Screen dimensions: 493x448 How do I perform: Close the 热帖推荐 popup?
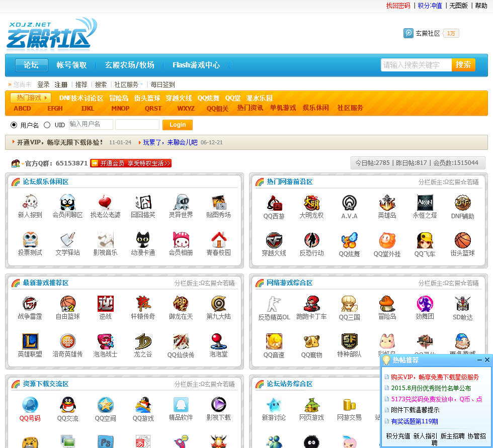pos(487,360)
